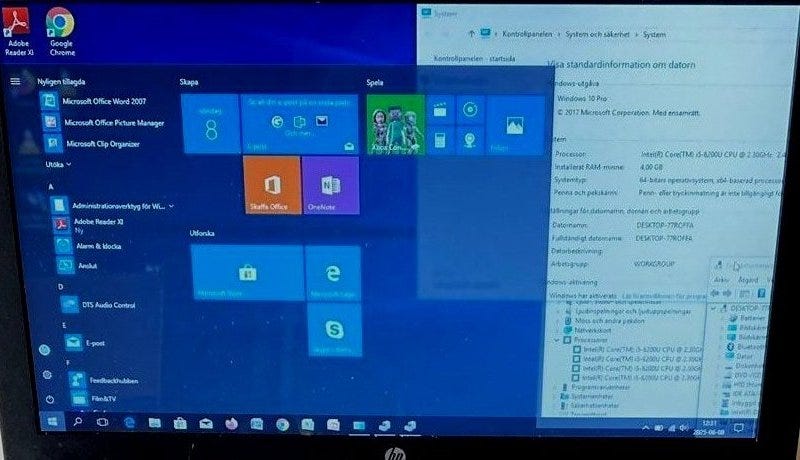Click the taskbar clock and date
800x460 pixels.
click(709, 427)
